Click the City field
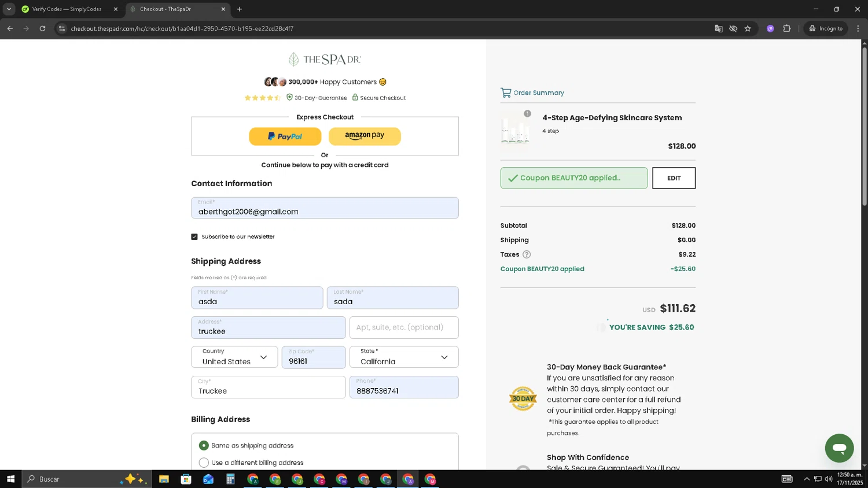 (x=269, y=387)
